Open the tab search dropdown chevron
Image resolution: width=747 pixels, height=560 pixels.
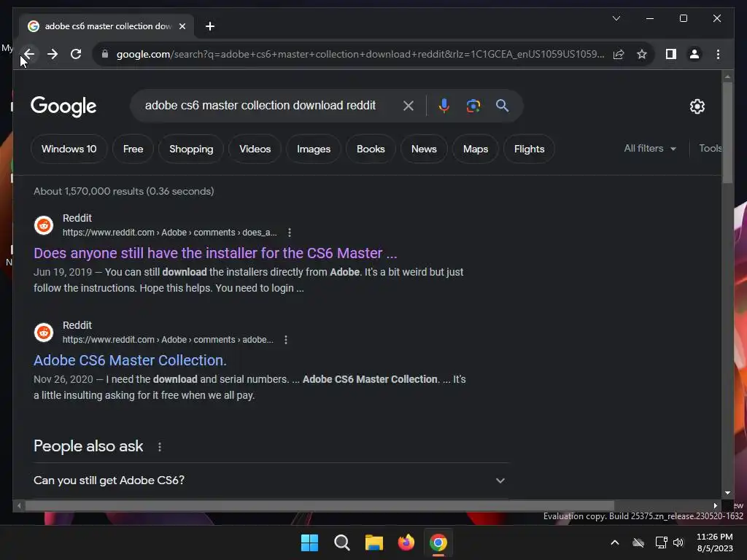pyautogui.click(x=616, y=18)
